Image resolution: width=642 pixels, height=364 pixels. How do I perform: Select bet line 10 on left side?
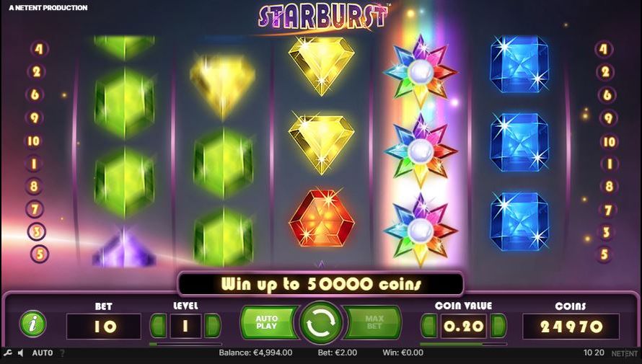34,141
